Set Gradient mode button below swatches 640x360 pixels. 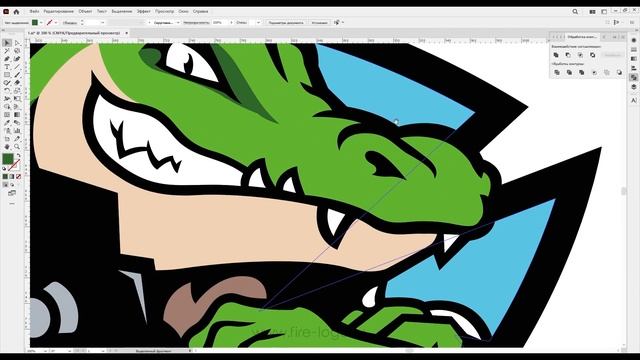(x=11, y=177)
